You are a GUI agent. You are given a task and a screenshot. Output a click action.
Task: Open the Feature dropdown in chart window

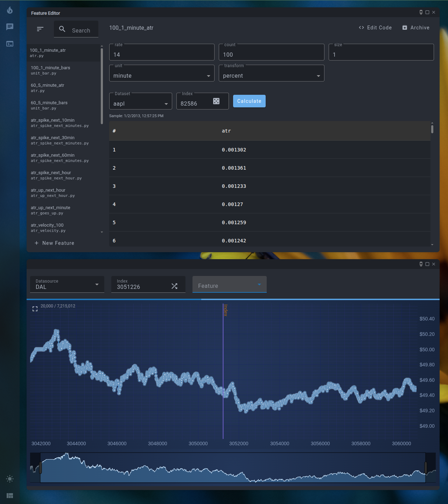click(230, 284)
